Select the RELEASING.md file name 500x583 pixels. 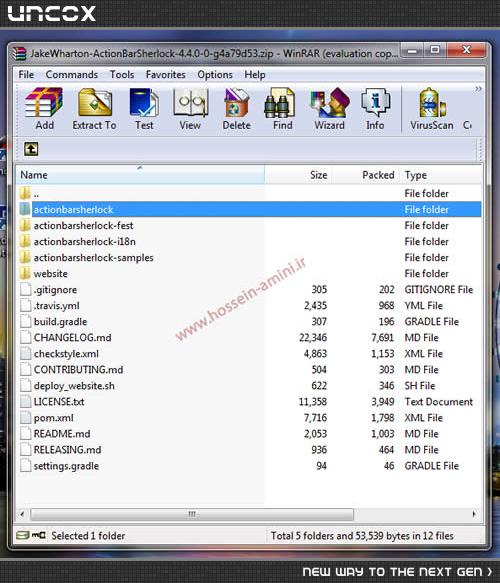click(x=67, y=450)
